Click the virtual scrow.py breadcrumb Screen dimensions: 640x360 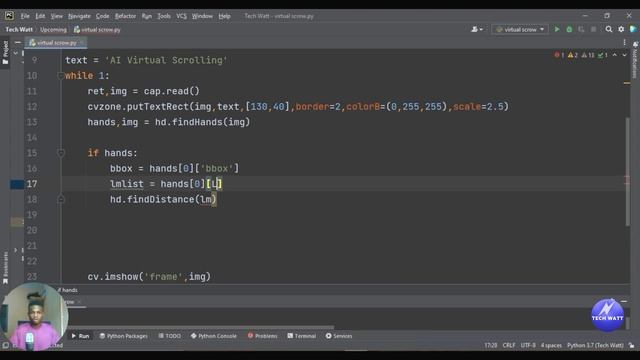(97, 30)
